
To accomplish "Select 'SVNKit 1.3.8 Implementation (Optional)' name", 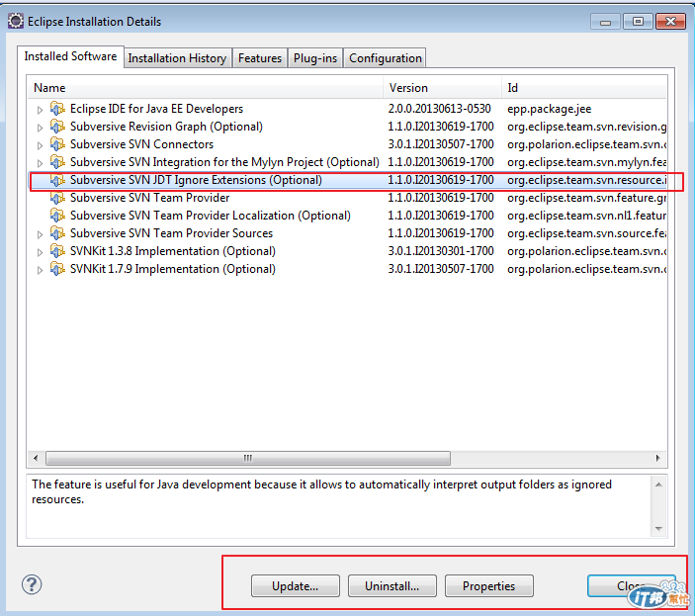I will pyautogui.click(x=173, y=251).
